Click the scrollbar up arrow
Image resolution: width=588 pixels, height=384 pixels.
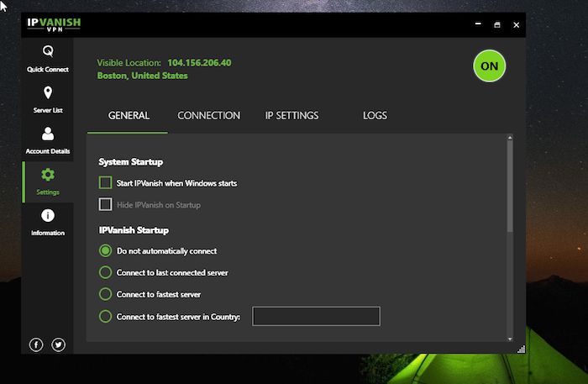click(510, 138)
